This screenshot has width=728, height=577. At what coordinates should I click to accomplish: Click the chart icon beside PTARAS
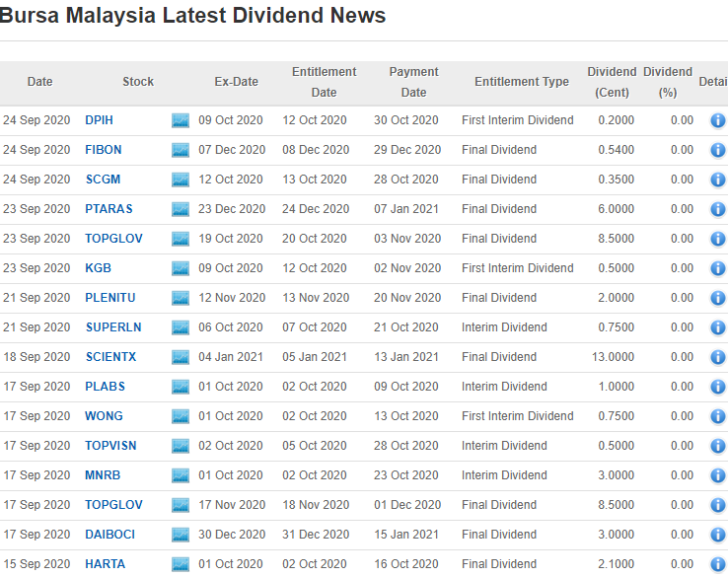point(180,209)
